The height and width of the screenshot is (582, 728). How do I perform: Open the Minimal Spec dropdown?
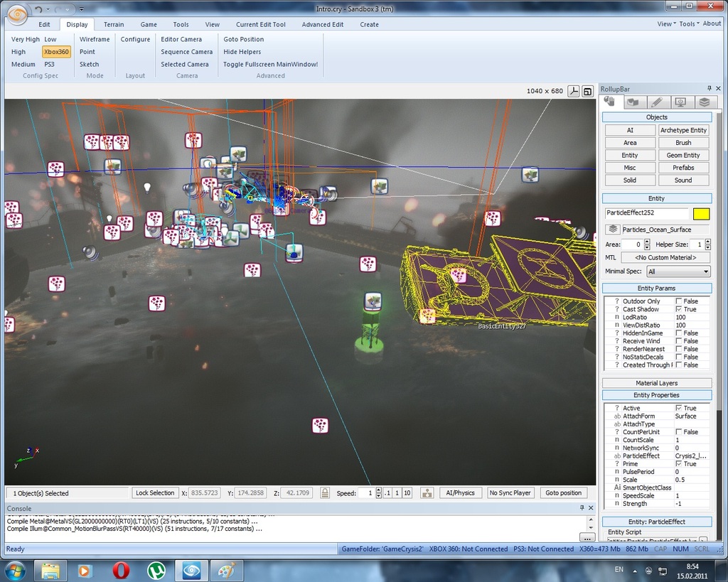point(678,271)
